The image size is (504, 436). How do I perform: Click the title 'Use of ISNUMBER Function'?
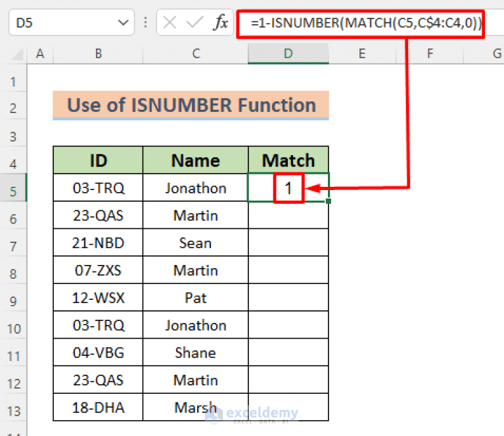[x=191, y=105]
